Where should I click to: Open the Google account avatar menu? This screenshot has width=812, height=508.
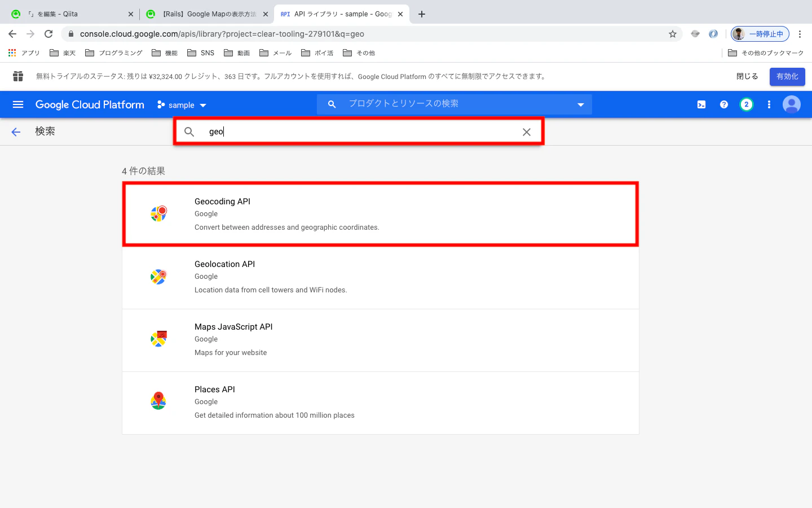coord(792,104)
